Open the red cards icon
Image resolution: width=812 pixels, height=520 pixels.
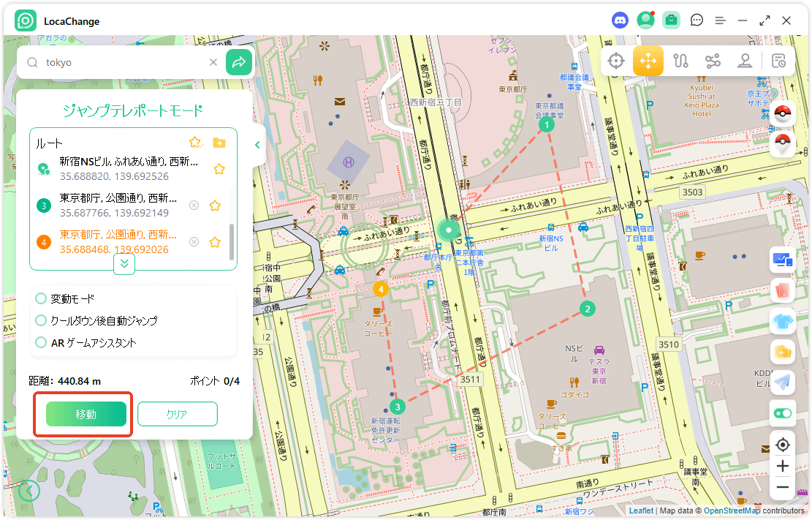pyautogui.click(x=783, y=290)
